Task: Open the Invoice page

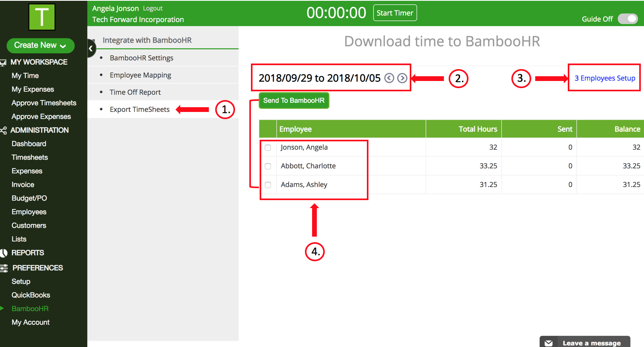Action: tap(23, 185)
